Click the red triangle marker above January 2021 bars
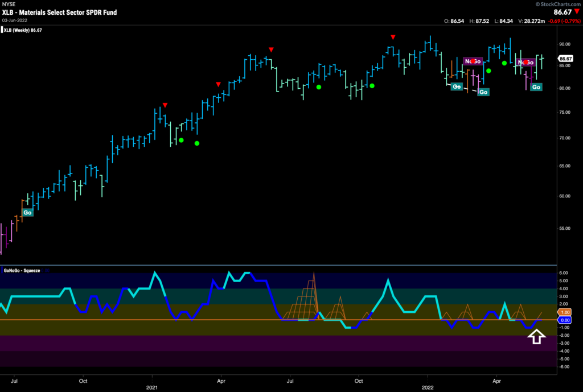Viewport: 583px width, 392px height. point(165,105)
